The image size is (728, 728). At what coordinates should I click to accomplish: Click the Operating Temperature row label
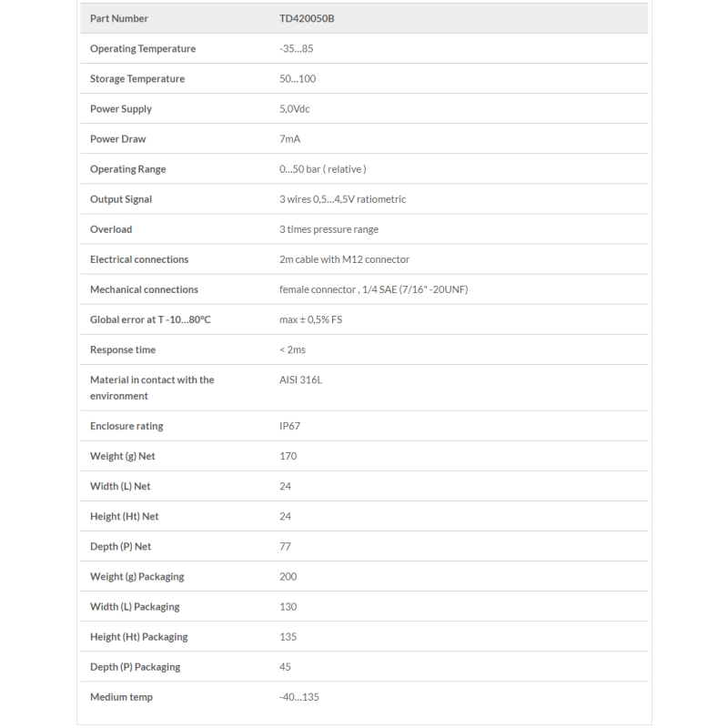(143, 48)
